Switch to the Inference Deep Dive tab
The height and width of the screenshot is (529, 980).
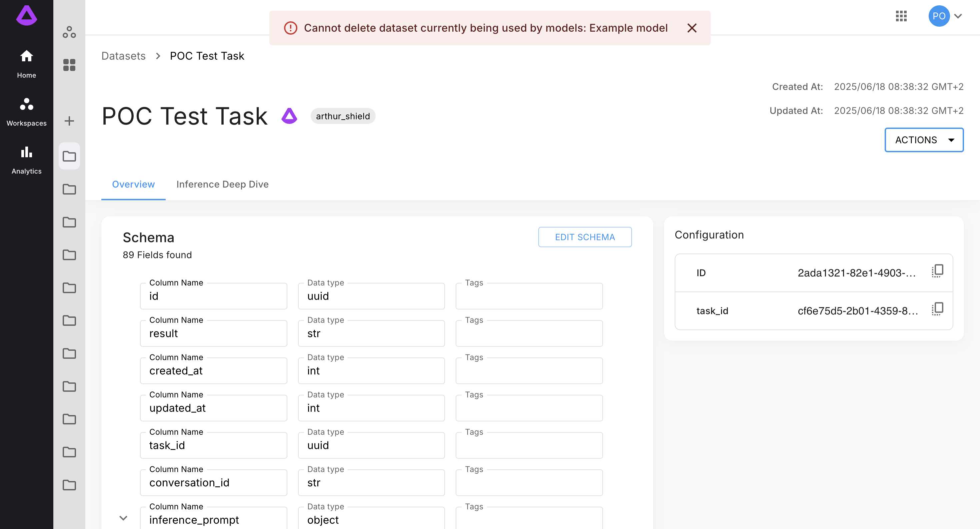click(222, 184)
